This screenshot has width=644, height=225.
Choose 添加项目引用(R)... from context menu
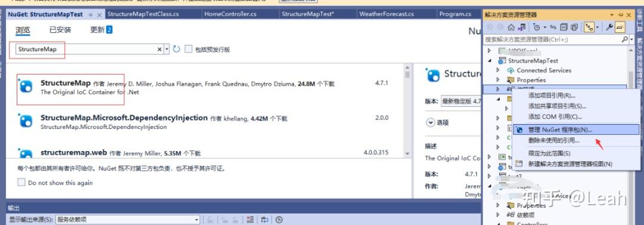click(x=577, y=95)
